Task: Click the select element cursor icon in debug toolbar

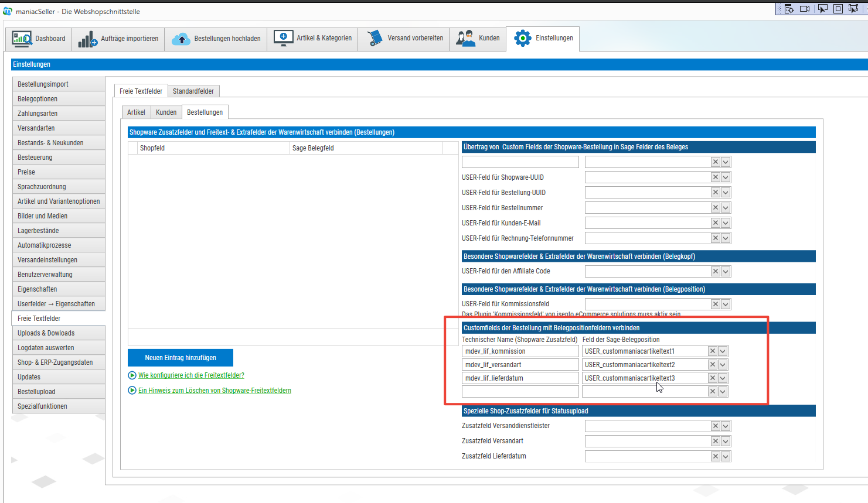Action: [x=822, y=9]
